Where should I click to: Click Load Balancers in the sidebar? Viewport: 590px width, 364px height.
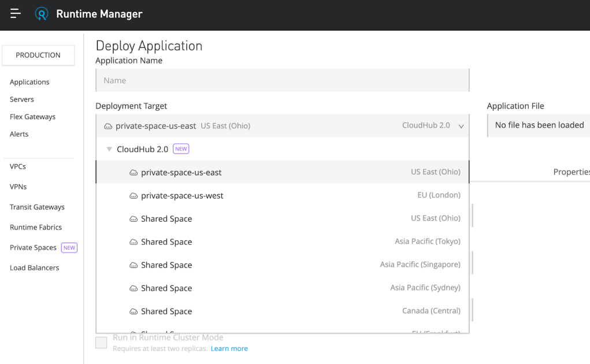[34, 268]
